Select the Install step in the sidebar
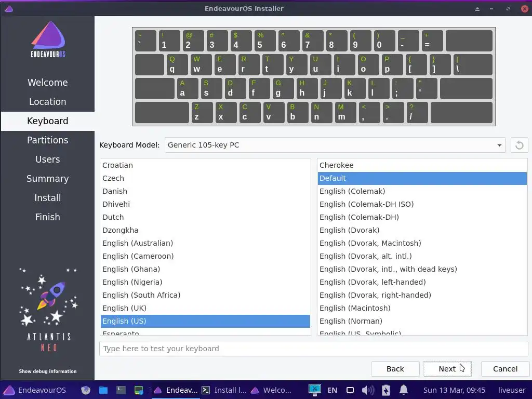 click(47, 198)
